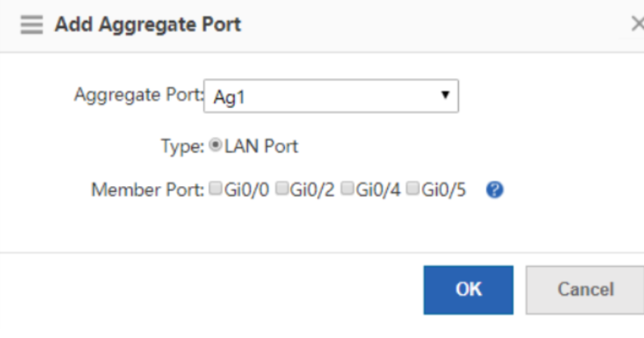Check the Gi0/4 member port box
This screenshot has width=644, height=338.
[x=348, y=189]
